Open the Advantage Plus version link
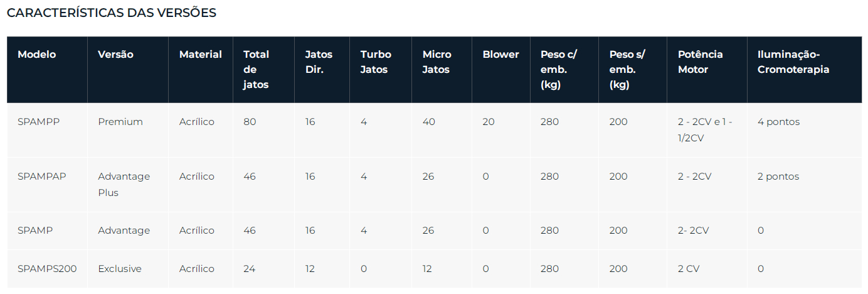This screenshot has height=294, width=868. 124,185
